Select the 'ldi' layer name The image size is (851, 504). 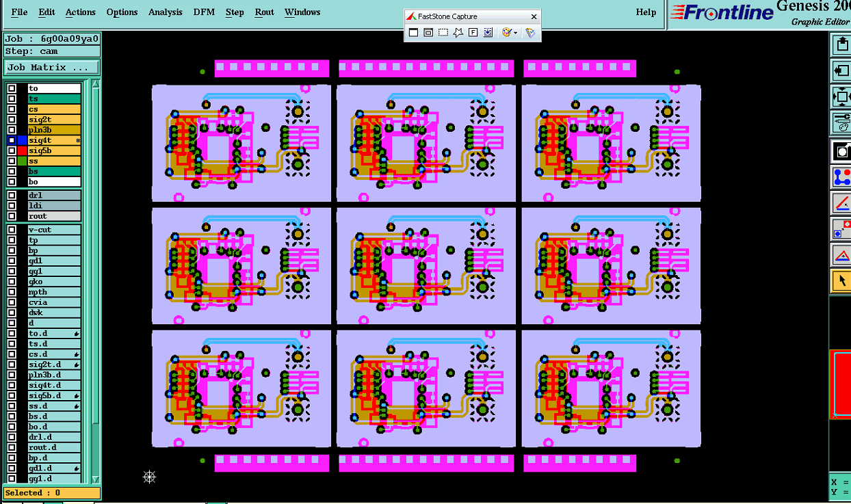point(54,206)
